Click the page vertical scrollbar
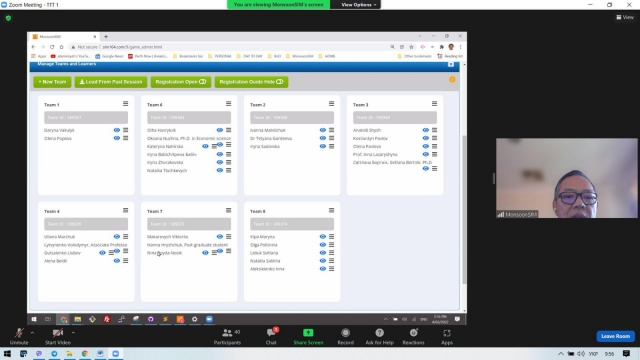Viewport: 640px width, 360px height. (464, 209)
